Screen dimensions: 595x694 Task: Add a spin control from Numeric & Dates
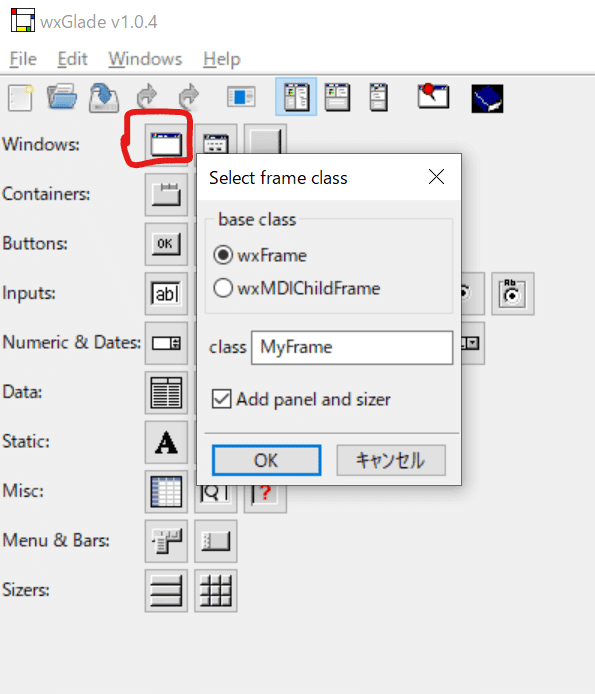pyautogui.click(x=166, y=343)
